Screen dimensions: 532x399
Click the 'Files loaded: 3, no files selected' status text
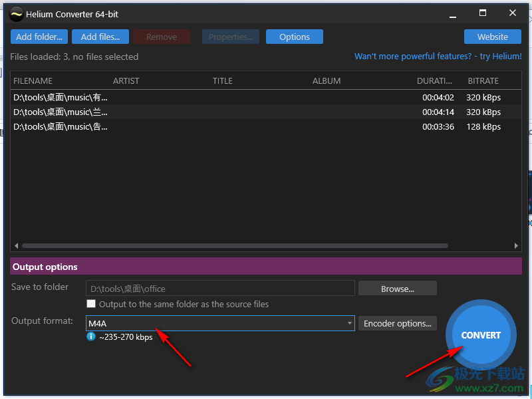74,57
